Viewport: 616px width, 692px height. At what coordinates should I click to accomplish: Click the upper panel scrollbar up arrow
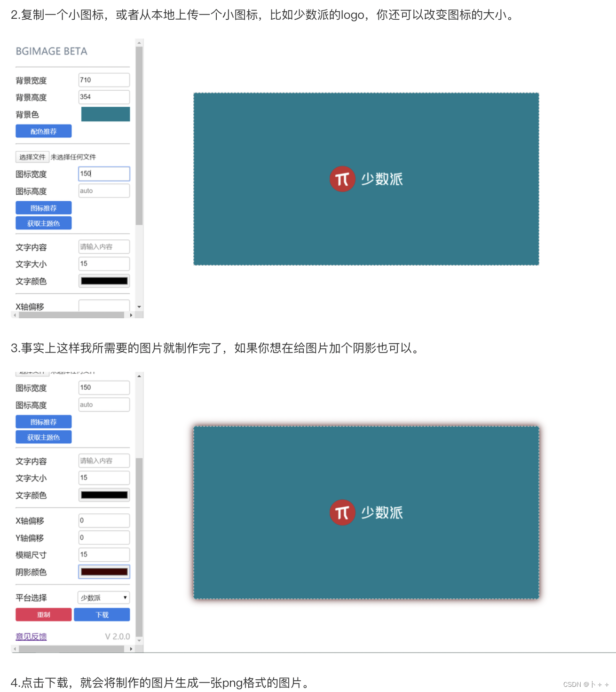pyautogui.click(x=139, y=43)
